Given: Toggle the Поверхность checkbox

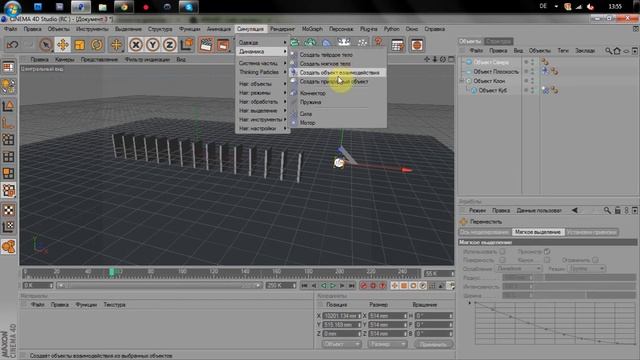Looking at the screenshot, I should point(502,260).
